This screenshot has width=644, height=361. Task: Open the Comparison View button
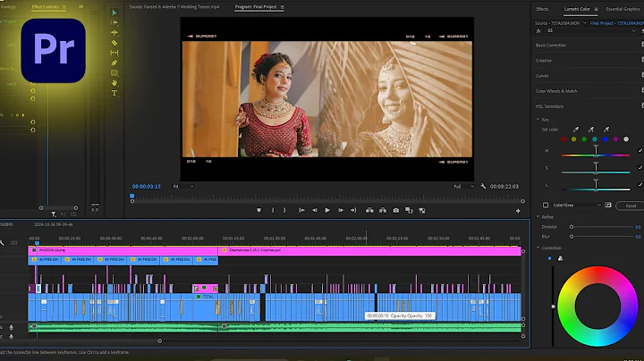tap(409, 211)
